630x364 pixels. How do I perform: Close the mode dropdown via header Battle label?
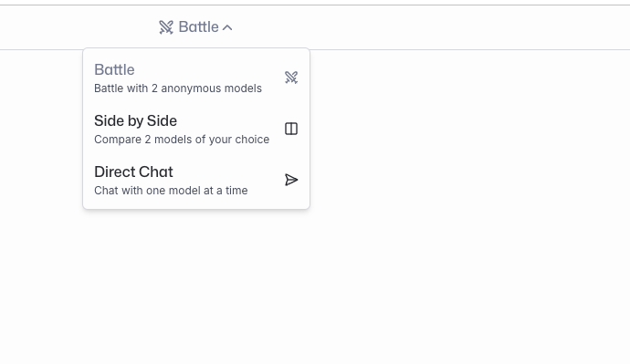(198, 26)
